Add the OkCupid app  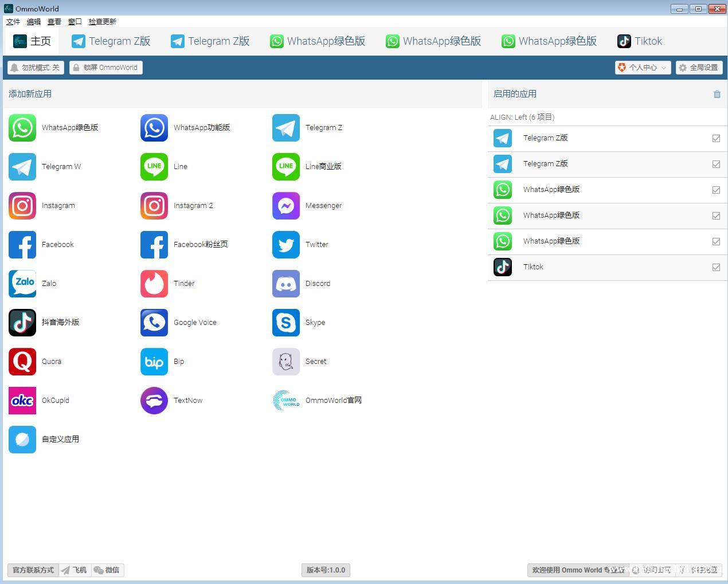22,401
